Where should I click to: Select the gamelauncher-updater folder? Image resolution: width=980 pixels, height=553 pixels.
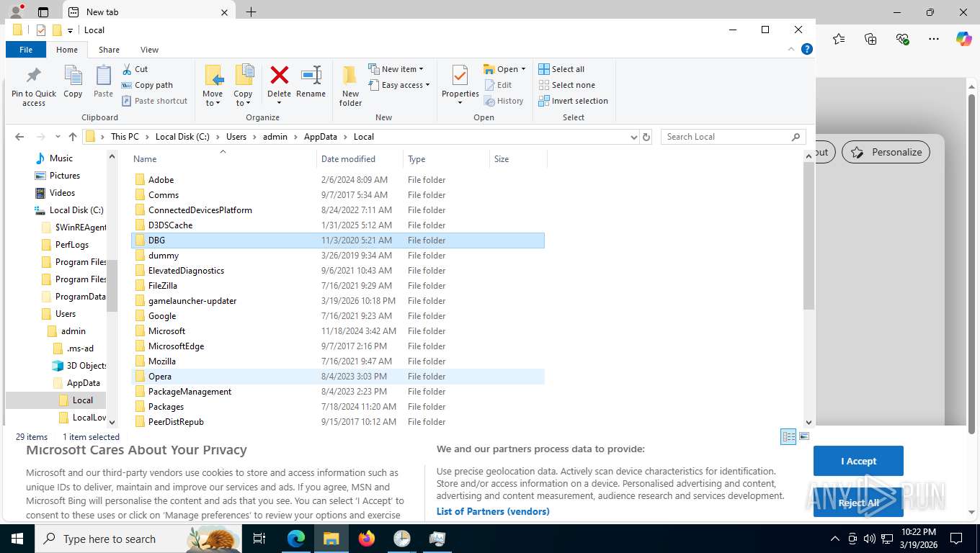(x=339, y=301)
